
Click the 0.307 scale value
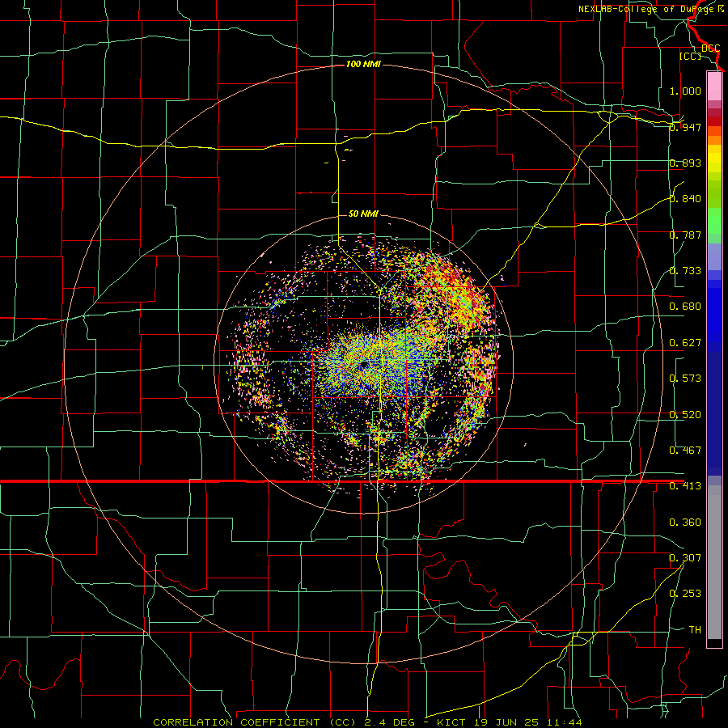point(685,558)
